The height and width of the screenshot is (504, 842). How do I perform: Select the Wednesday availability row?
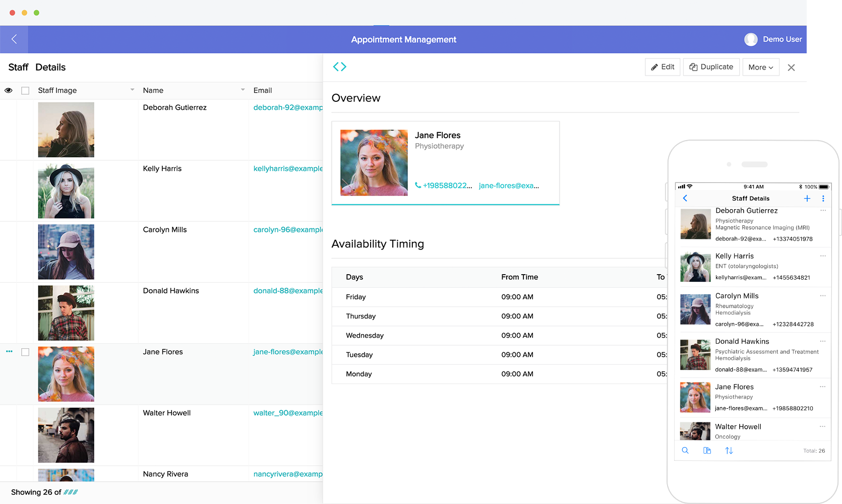[x=499, y=336]
